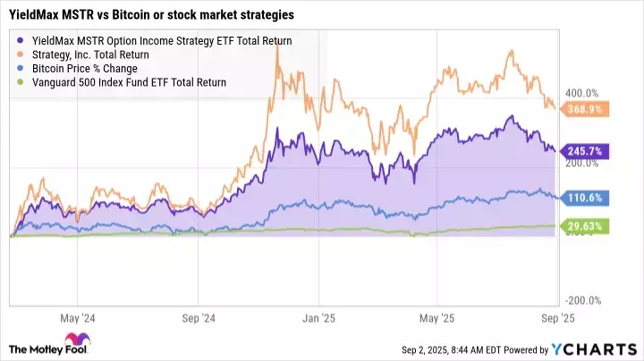This screenshot has height=361, width=644.
Task: Select the YieldMax MSTR Option Income Strategy legend label
Action: pyautogui.click(x=160, y=41)
